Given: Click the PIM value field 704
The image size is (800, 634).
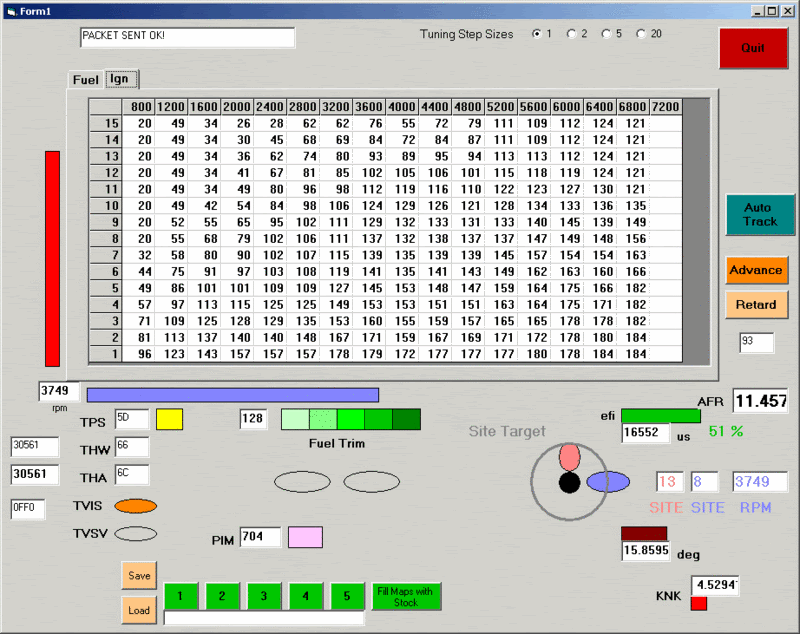Looking at the screenshot, I should click(260, 537).
